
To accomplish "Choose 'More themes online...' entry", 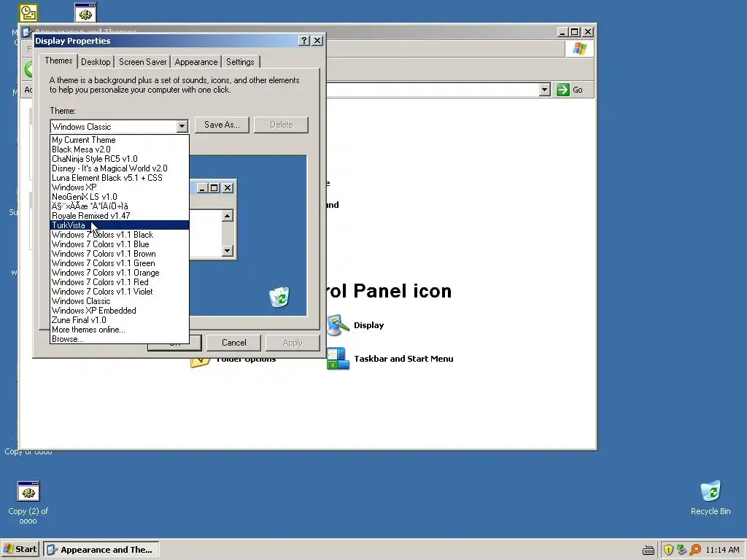I will pyautogui.click(x=120, y=330).
